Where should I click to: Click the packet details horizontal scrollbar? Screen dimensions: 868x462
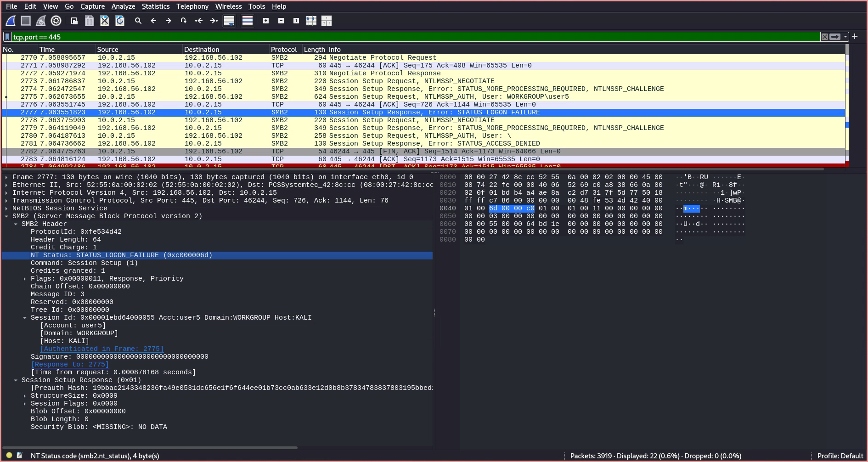pyautogui.click(x=150, y=447)
